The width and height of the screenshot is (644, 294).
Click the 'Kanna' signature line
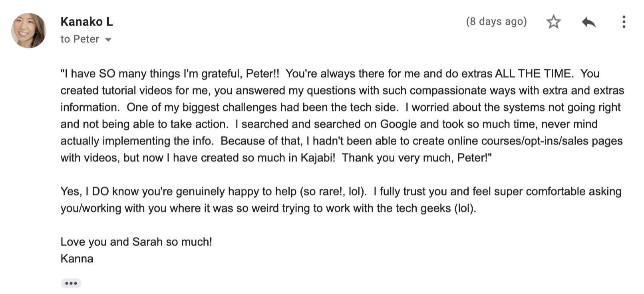pyautogui.click(x=77, y=258)
